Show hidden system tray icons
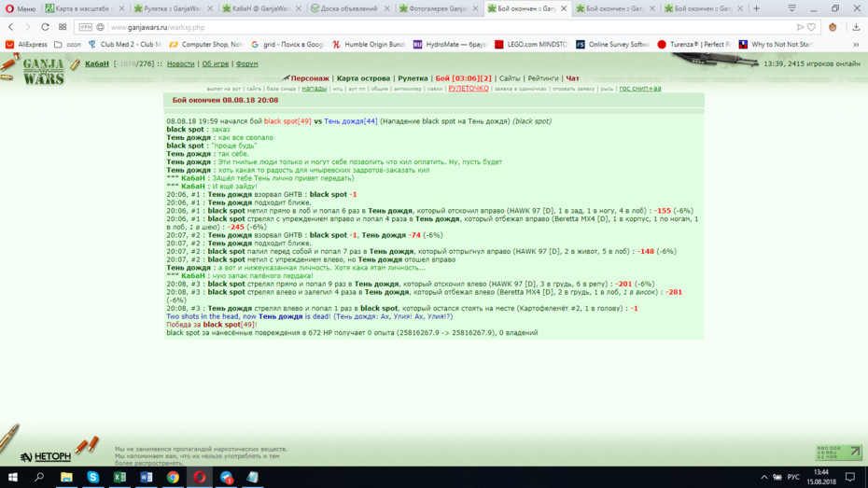Viewport: 868px width, 488px height. point(763,477)
